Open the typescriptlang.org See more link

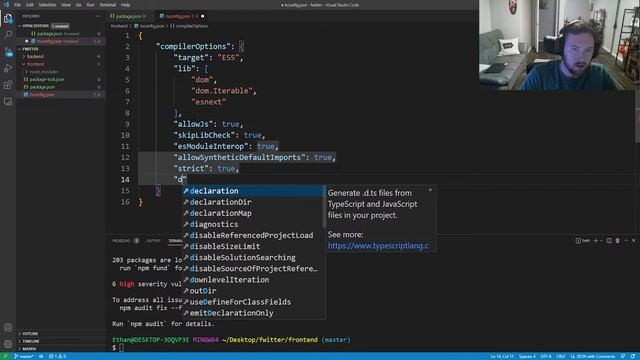[x=378, y=246]
